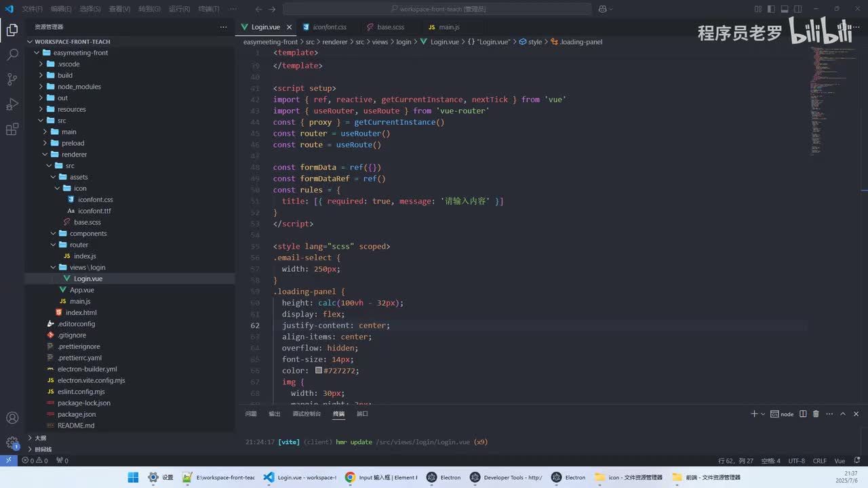Open the Run and Debug view icon
Viewport: 868px width, 488px height.
[x=12, y=104]
